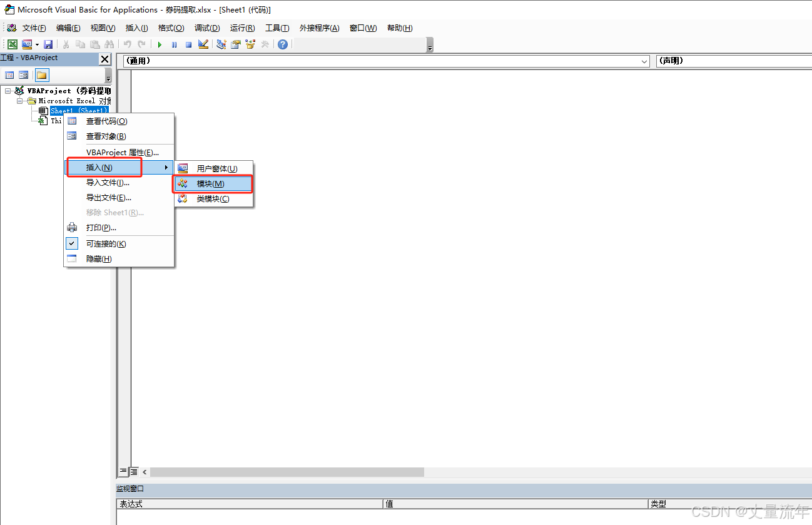Open the toolbar options arrow at the main toolbar's end
The width and height of the screenshot is (812, 525).
(x=430, y=45)
